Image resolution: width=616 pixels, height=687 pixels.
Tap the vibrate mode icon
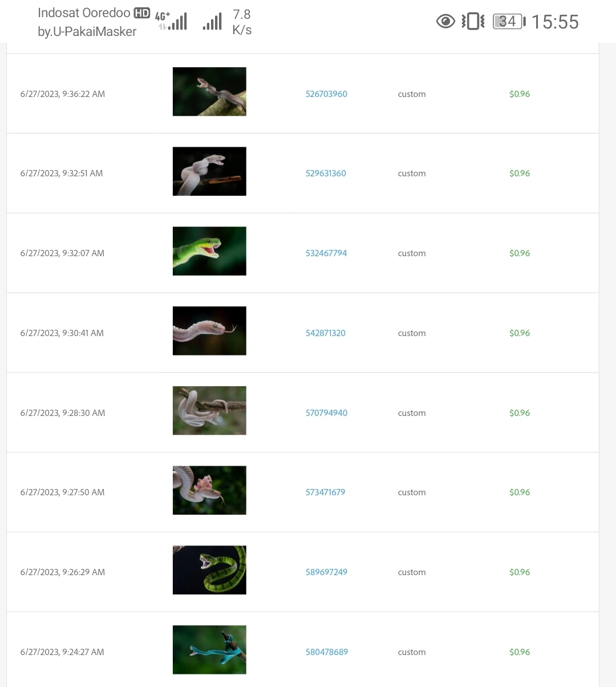coord(473,22)
